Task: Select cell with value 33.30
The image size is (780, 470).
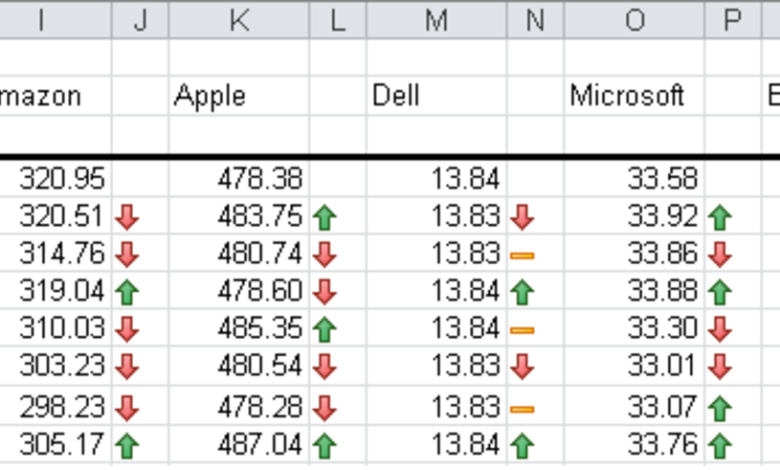Action: coord(634,328)
